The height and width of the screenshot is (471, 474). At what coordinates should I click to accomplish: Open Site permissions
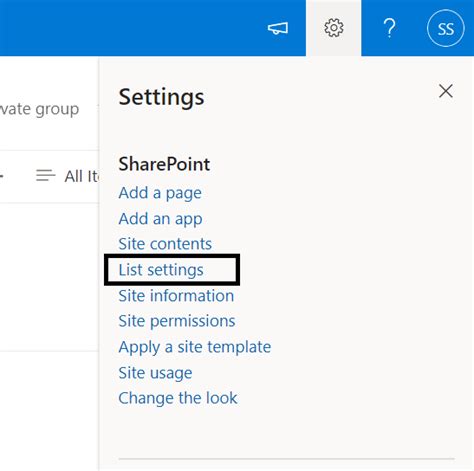coord(177,321)
